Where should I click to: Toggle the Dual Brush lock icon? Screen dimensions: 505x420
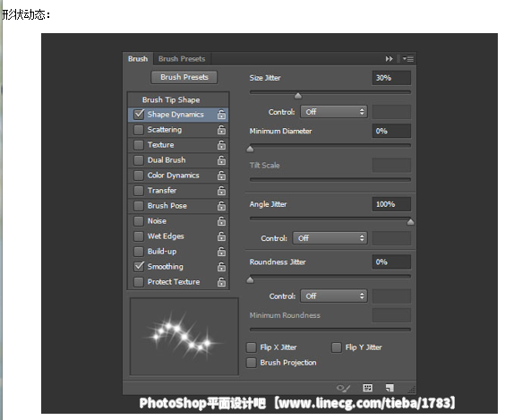221,160
